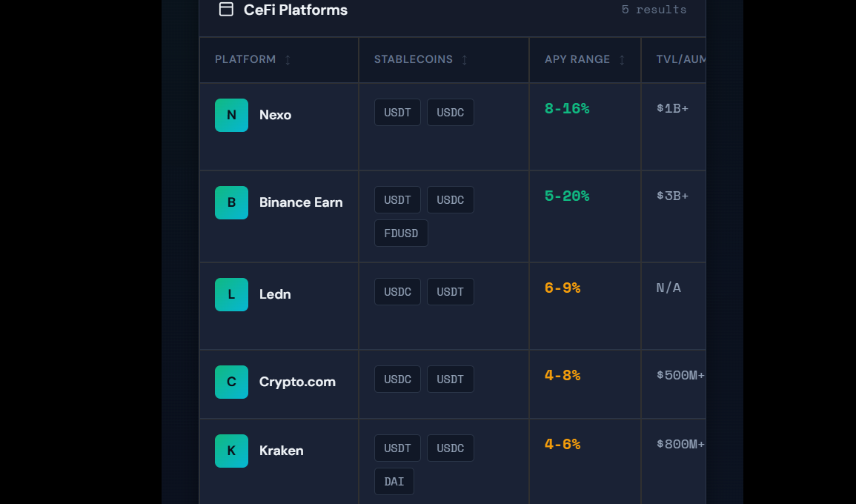Click the Ledn "L" platform icon
The width and height of the screenshot is (856, 504).
pyautogui.click(x=231, y=294)
